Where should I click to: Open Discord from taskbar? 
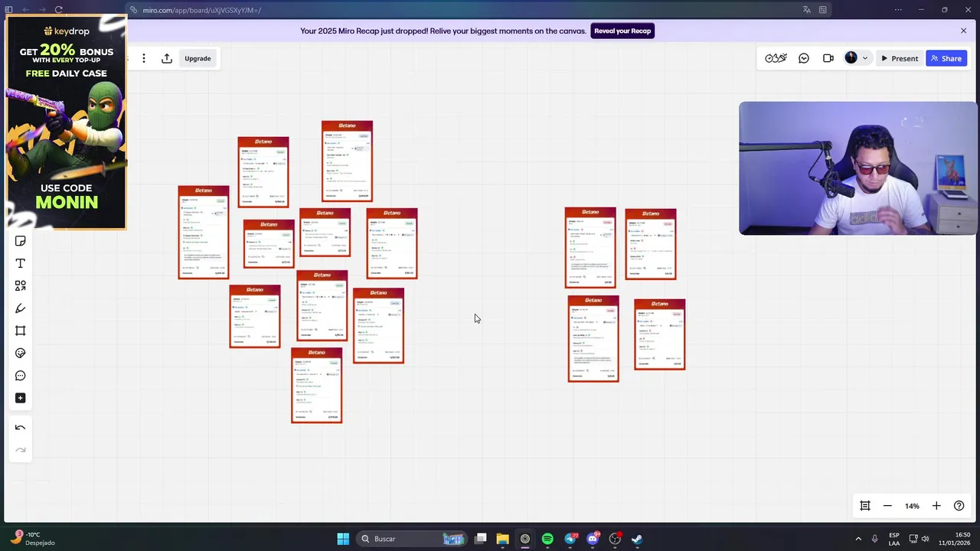[593, 539]
